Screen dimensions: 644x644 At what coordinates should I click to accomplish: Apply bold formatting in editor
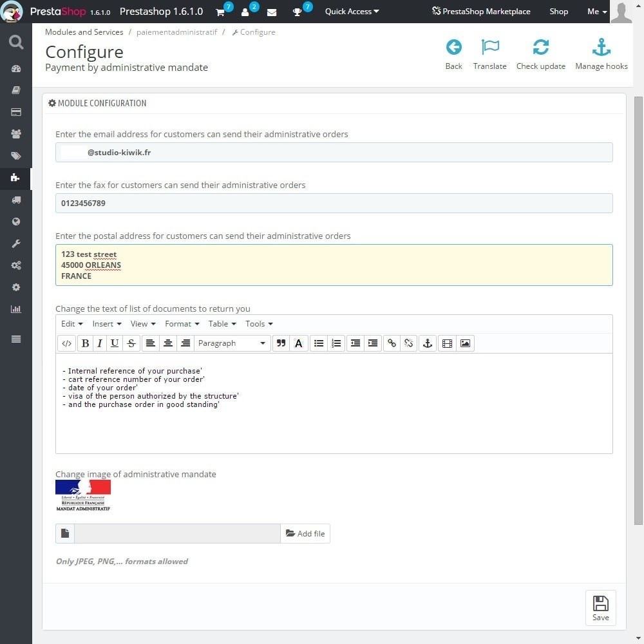tap(85, 343)
